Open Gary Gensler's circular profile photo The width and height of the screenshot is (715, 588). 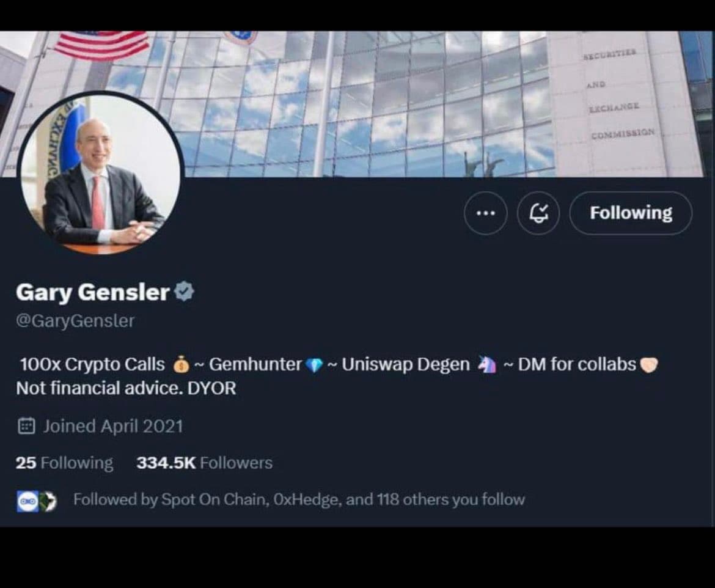click(x=101, y=173)
